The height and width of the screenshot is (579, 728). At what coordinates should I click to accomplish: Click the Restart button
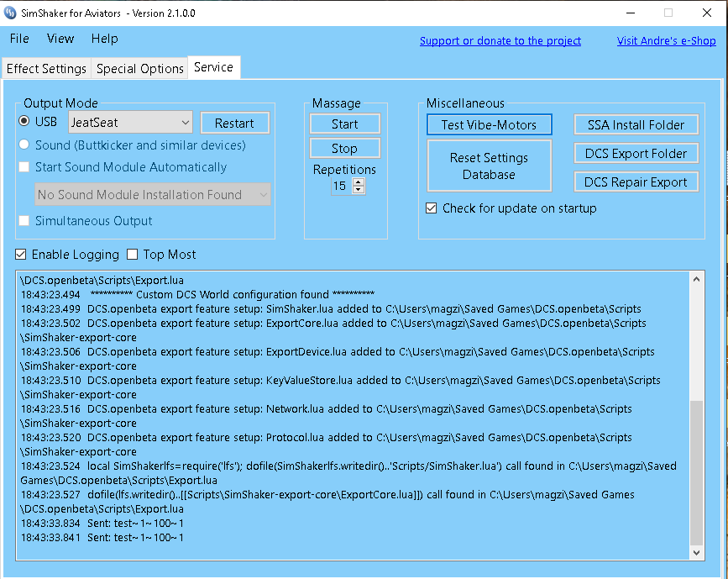coord(234,124)
